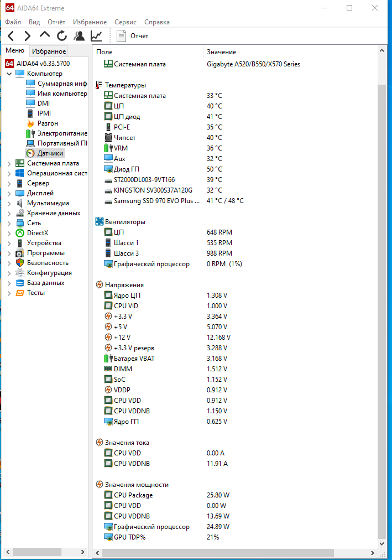Expand the Сеть tree node

[x=9, y=224]
